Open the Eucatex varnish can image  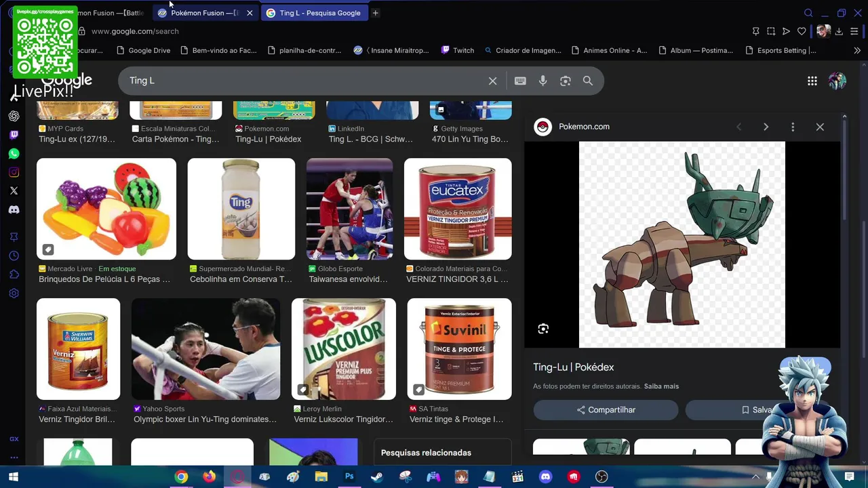coord(458,209)
